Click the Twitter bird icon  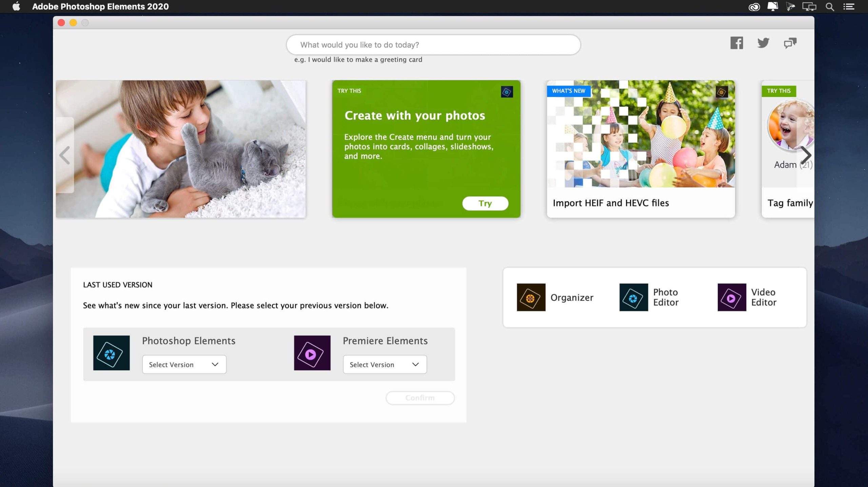763,43
